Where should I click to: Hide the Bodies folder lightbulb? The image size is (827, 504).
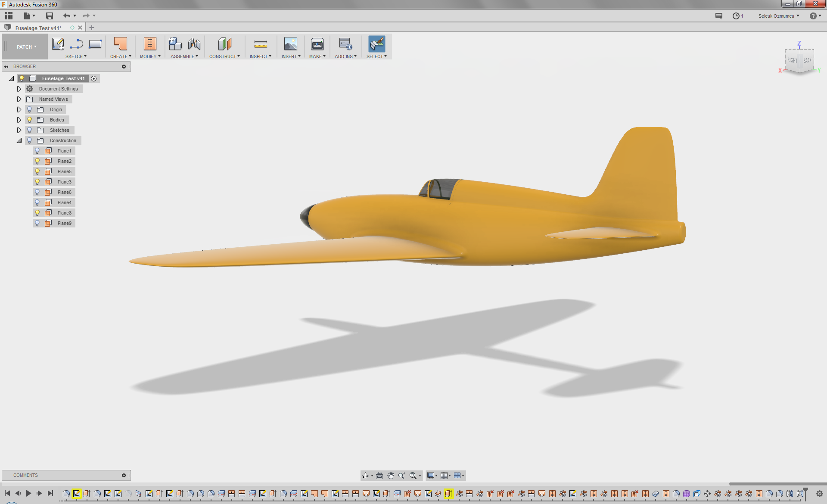tap(30, 120)
